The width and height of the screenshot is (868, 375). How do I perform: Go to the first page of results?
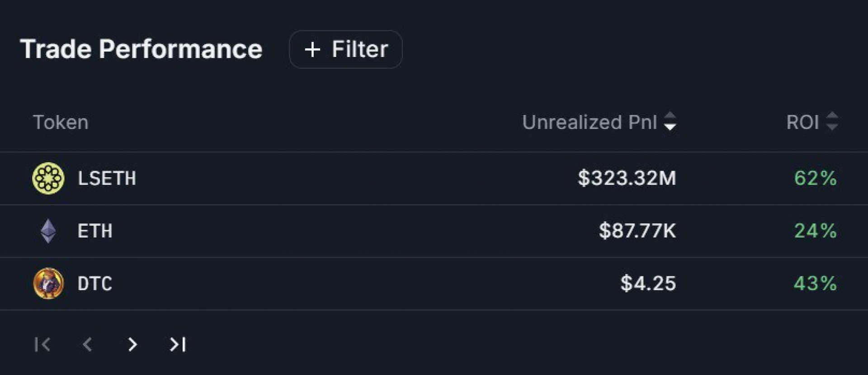(42, 345)
